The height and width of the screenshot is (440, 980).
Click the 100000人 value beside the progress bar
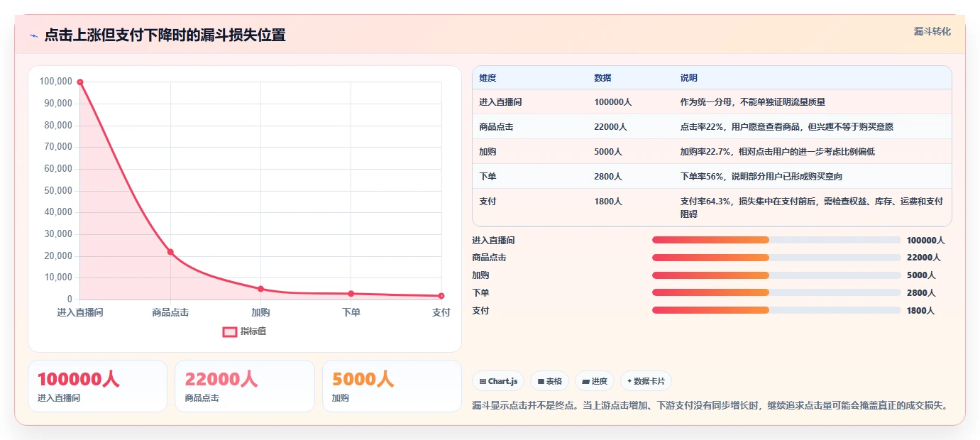click(925, 241)
